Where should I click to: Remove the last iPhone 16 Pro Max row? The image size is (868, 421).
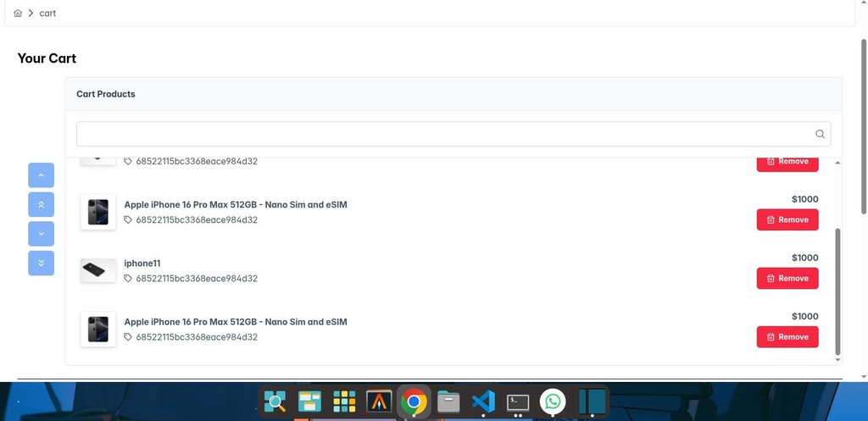787,337
